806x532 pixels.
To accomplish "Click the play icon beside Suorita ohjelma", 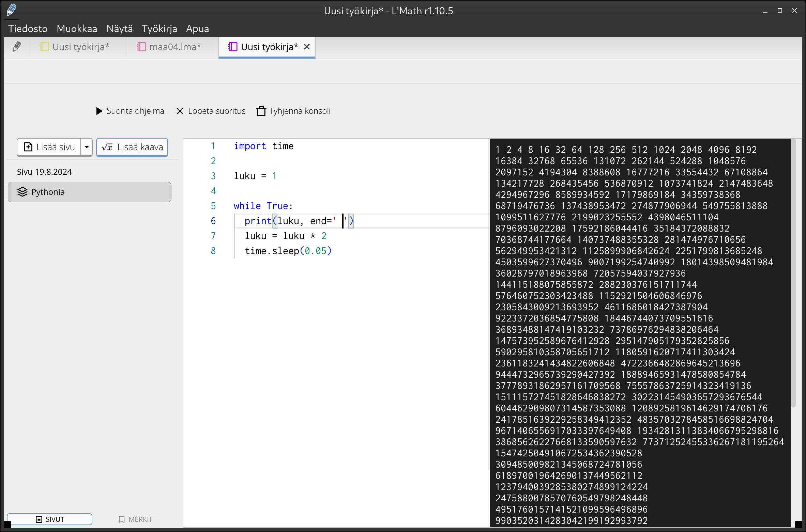I will [x=99, y=111].
